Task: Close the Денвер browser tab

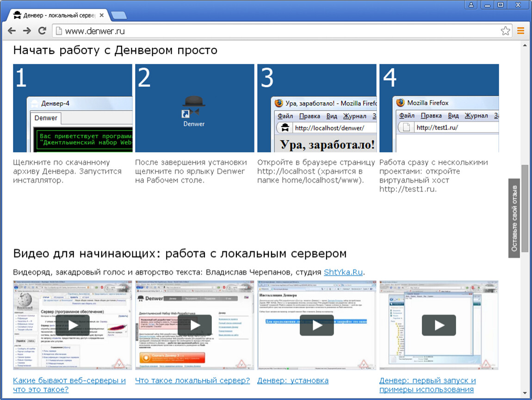Action: pos(101,15)
